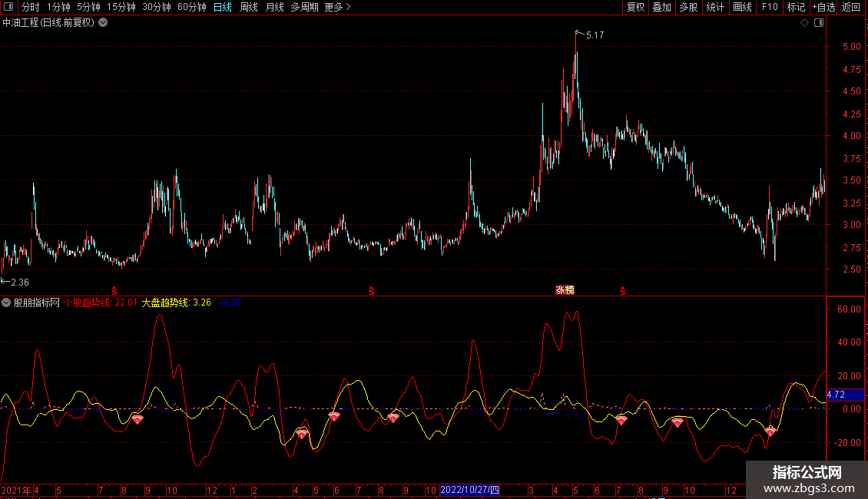The width and height of the screenshot is (868, 499).
Task: Click the 股朋指标网 indicator name
Action: (37, 302)
